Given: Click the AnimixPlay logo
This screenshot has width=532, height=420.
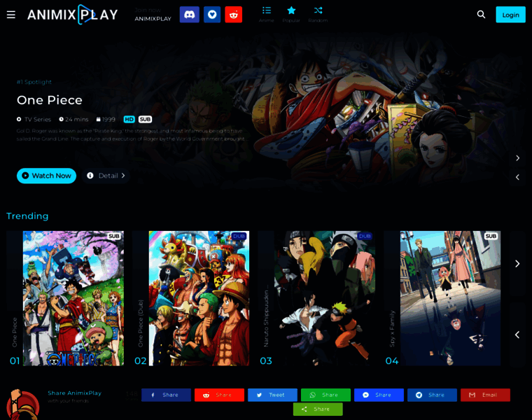Looking at the screenshot, I should (x=73, y=15).
